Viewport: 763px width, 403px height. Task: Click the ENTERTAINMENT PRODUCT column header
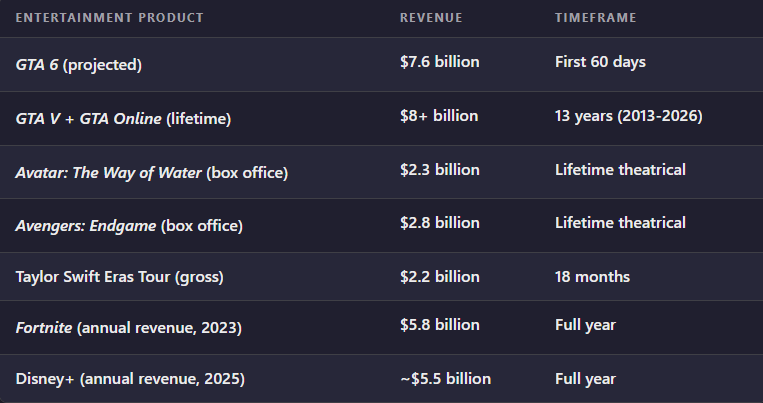click(x=109, y=18)
